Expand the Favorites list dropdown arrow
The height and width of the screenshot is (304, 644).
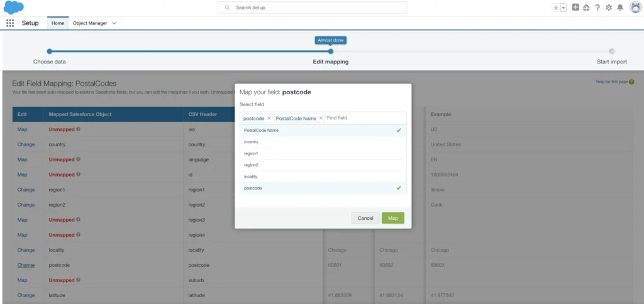[563, 8]
